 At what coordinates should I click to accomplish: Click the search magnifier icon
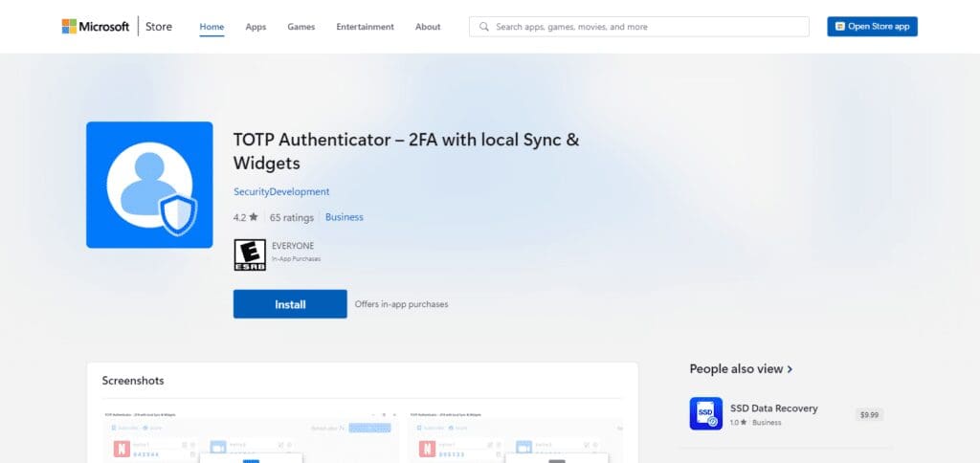483,27
